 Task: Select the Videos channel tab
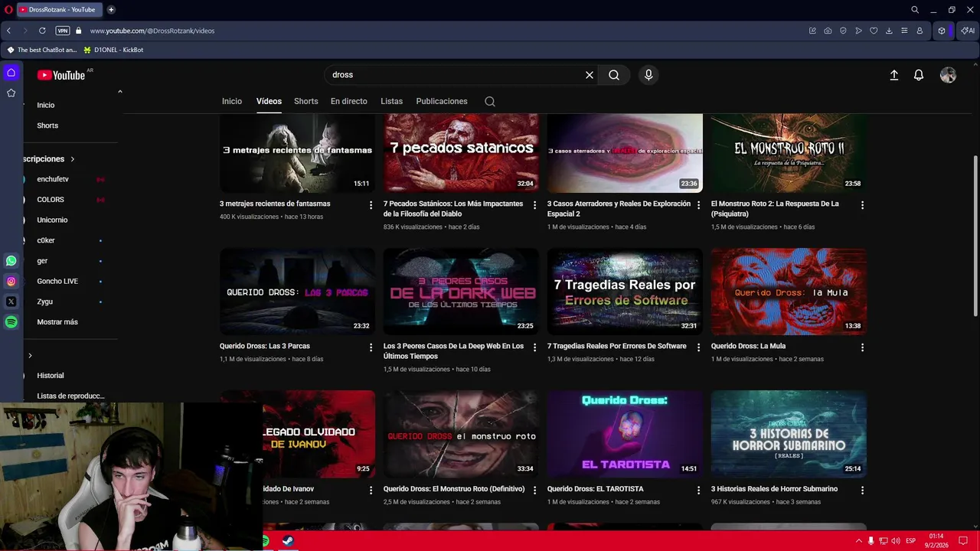click(x=269, y=101)
